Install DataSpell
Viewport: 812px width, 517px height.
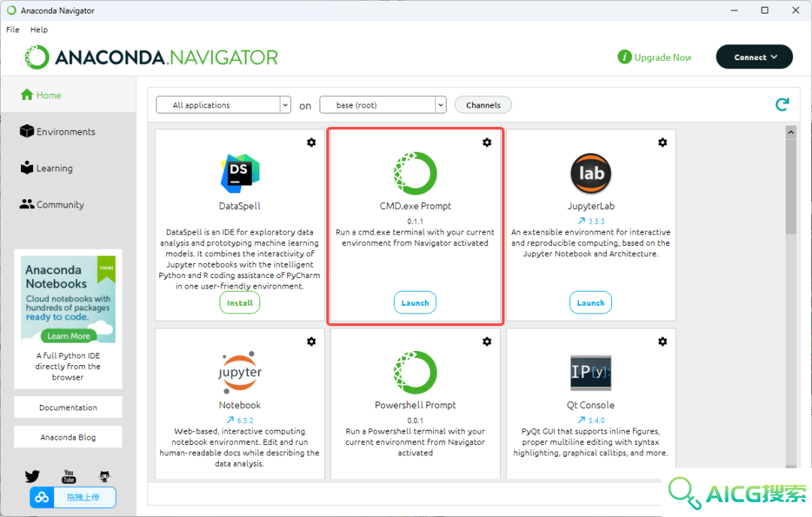click(240, 303)
